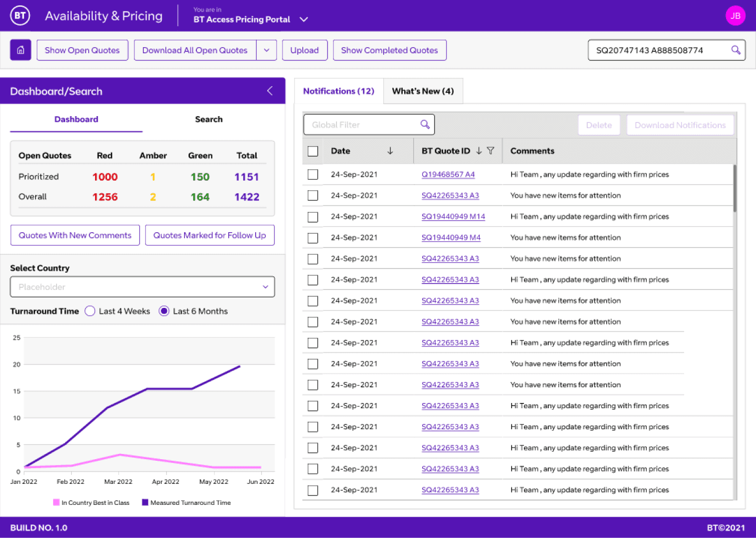This screenshot has width=756, height=538.
Task: Click the Global Filter search icon
Action: [425, 125]
